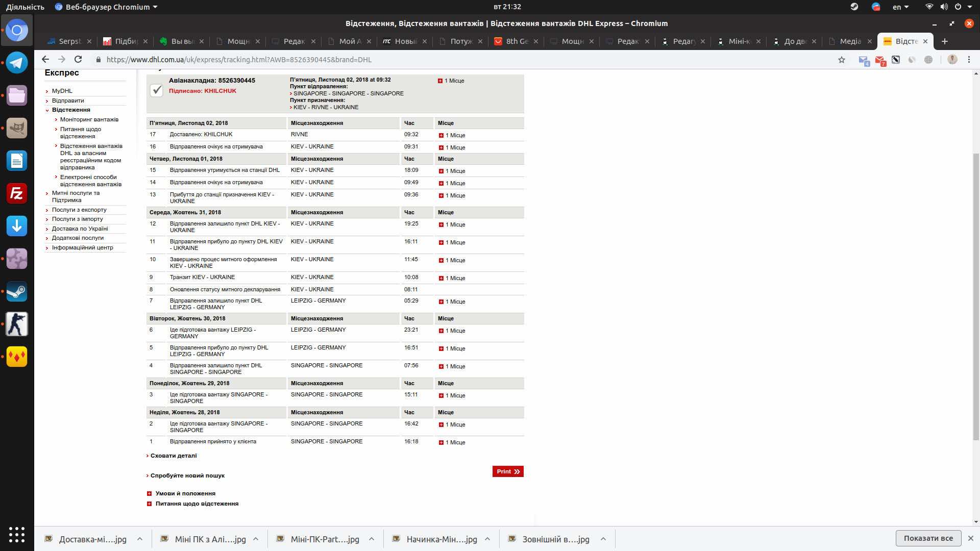Expand the 1 Місце plus in the waybill header

[440, 81]
